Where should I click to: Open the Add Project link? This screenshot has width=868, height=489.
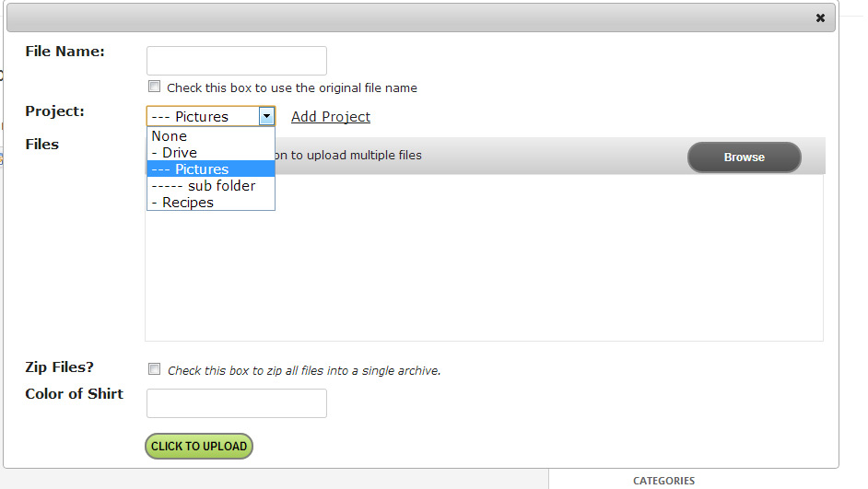[x=331, y=117]
